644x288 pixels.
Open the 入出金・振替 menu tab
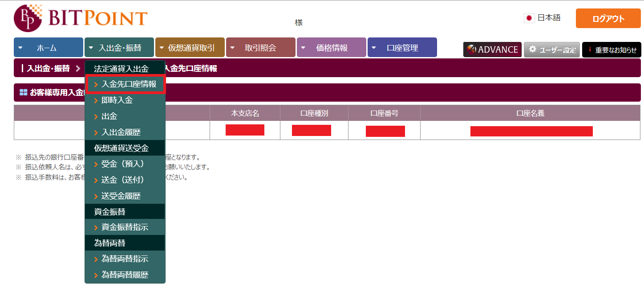[119, 47]
